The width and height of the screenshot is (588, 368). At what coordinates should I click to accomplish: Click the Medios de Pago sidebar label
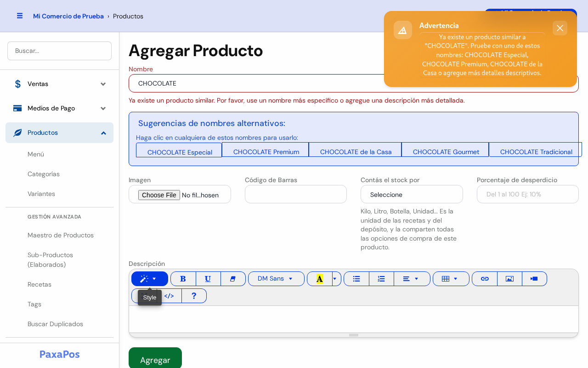51,108
